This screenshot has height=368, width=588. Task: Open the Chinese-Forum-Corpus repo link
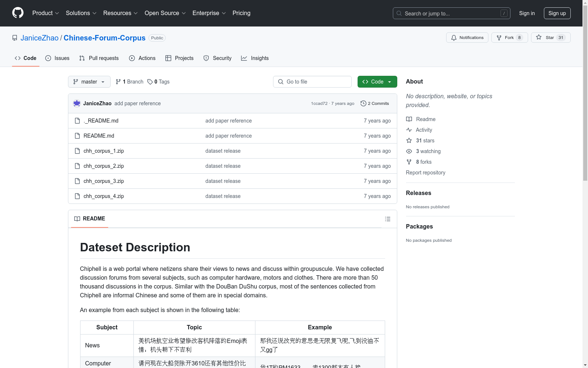click(104, 38)
